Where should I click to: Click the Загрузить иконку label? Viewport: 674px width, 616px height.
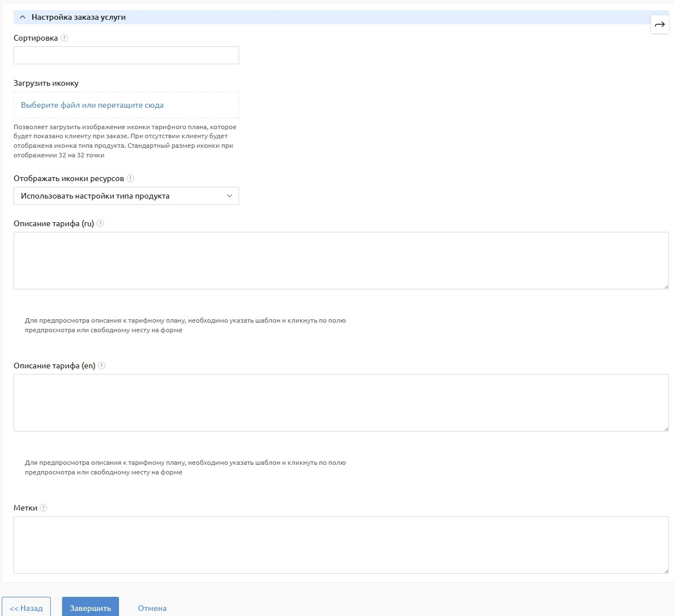46,83
